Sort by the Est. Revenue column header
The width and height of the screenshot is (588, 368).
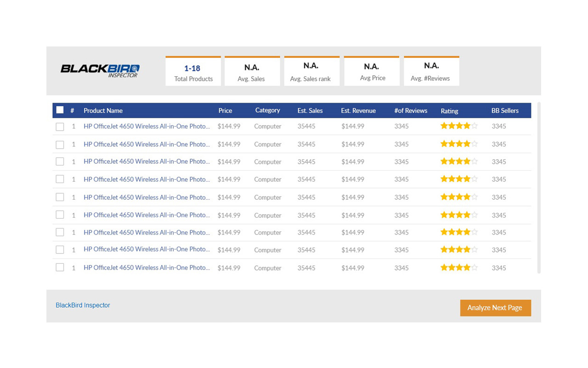(358, 110)
